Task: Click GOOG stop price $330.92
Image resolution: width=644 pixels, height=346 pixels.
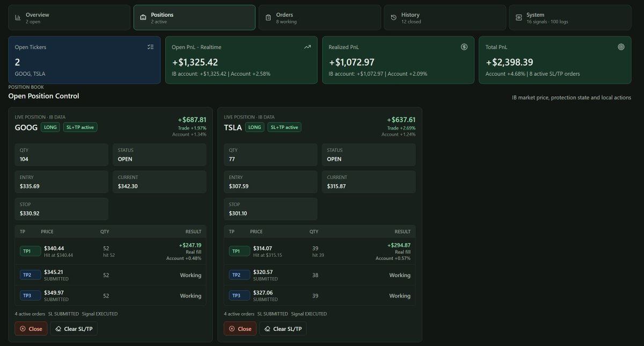Action: [x=30, y=213]
